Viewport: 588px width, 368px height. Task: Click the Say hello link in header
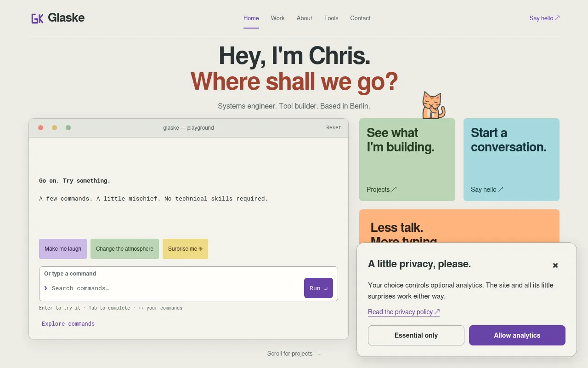pos(544,18)
